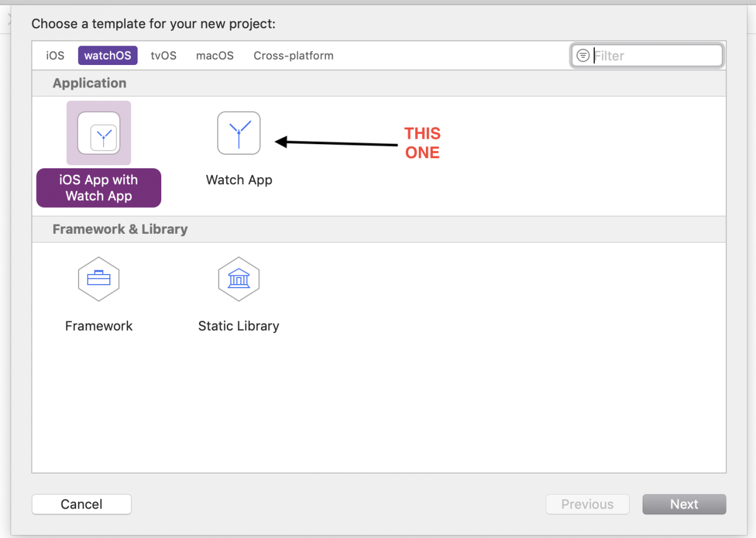Switch to the Cross-platform tab
756x538 pixels.
pos(294,56)
